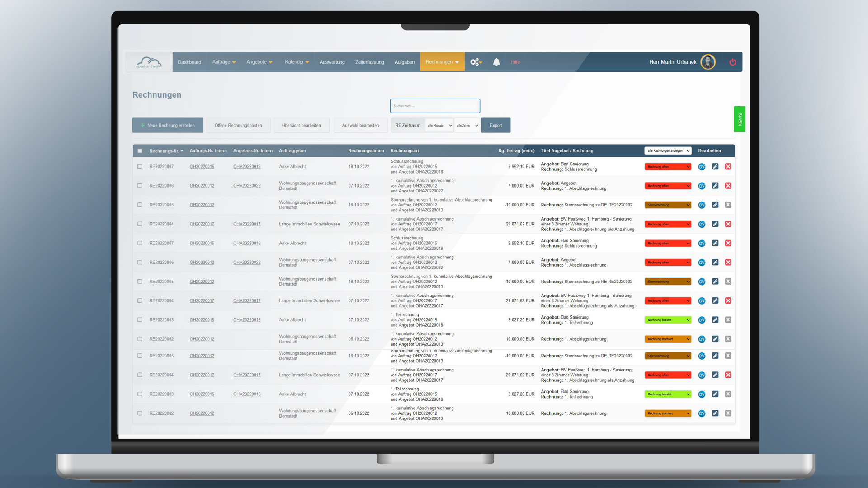
Task: Click edit pencil icon in first RE20220006 row
Action: [x=715, y=186]
